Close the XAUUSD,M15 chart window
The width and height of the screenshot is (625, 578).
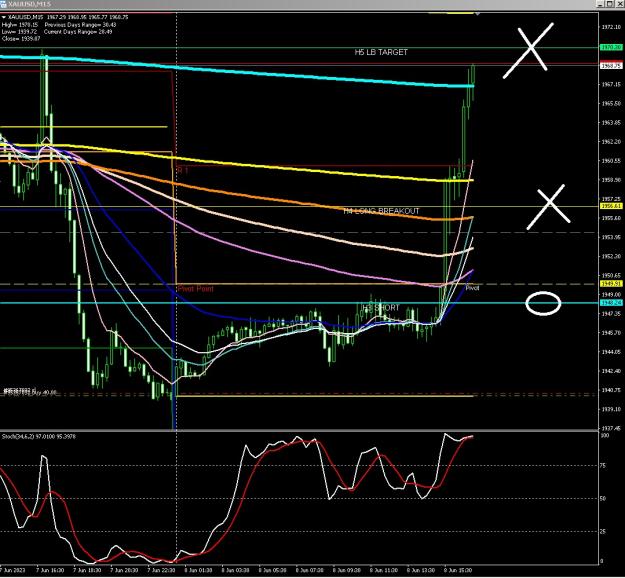619,4
